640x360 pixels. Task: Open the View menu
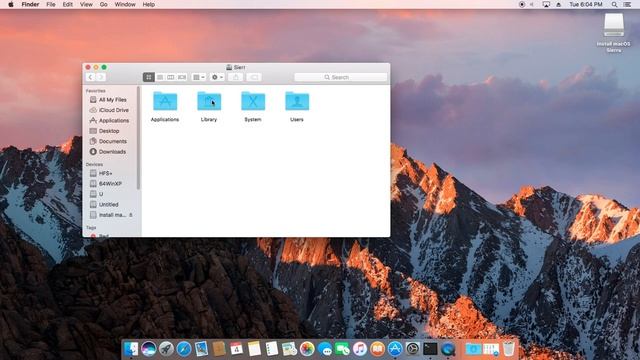pos(86,4)
